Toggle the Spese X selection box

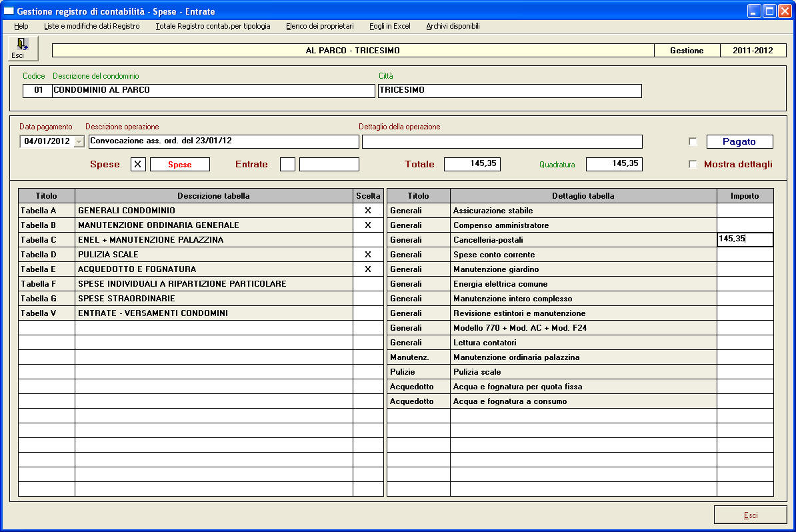pyautogui.click(x=138, y=164)
